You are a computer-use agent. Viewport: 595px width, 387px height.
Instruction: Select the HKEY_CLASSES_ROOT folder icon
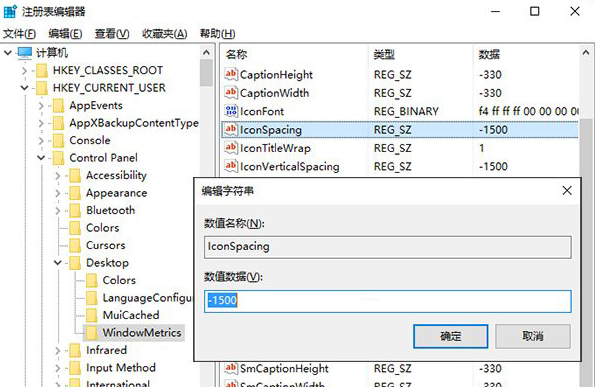pyautogui.click(x=42, y=71)
